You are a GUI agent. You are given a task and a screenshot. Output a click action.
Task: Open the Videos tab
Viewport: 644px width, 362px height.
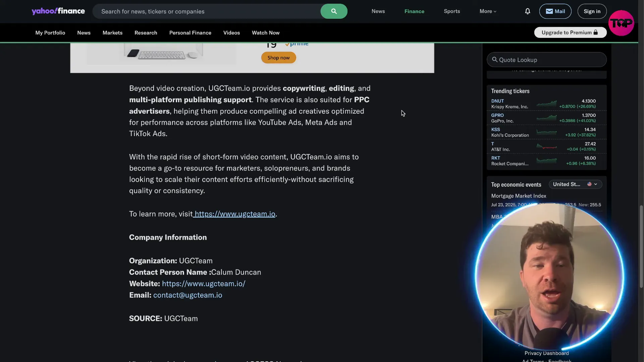pyautogui.click(x=231, y=33)
